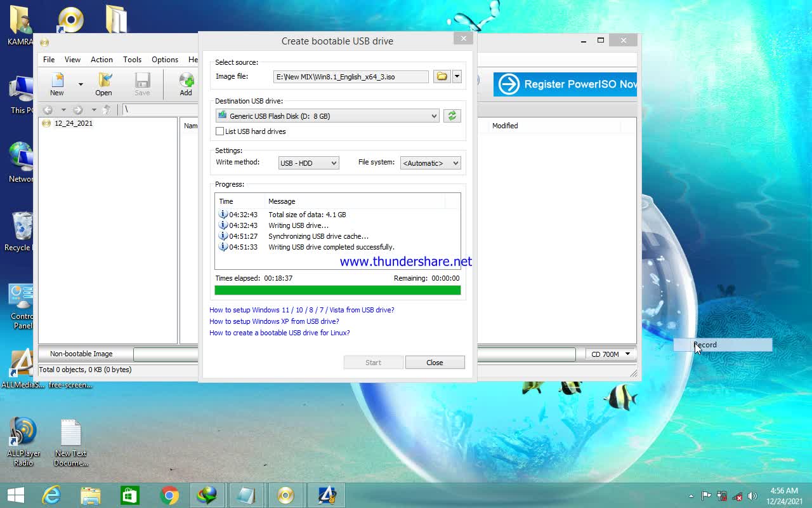Click the Non-bootable Image status label
Image resolution: width=812 pixels, height=508 pixels.
point(81,354)
